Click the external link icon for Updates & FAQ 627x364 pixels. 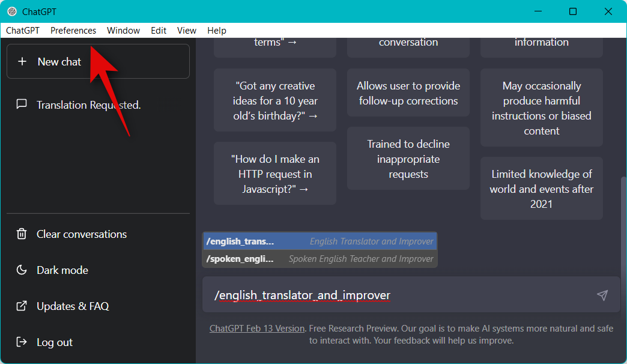click(22, 306)
